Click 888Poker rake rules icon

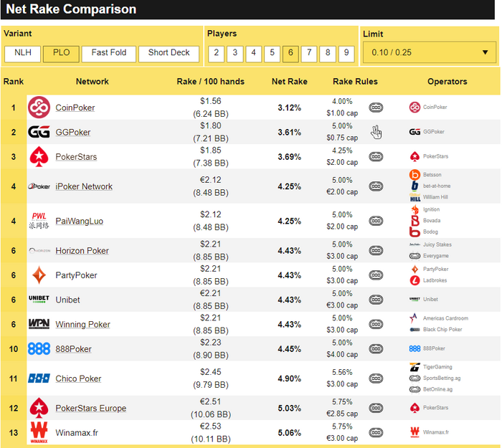coord(376,349)
